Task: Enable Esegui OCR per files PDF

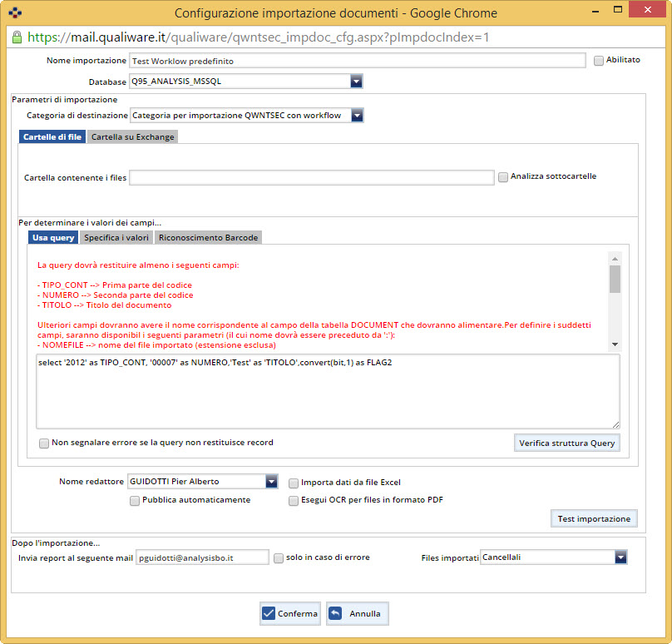Action: pyautogui.click(x=294, y=501)
